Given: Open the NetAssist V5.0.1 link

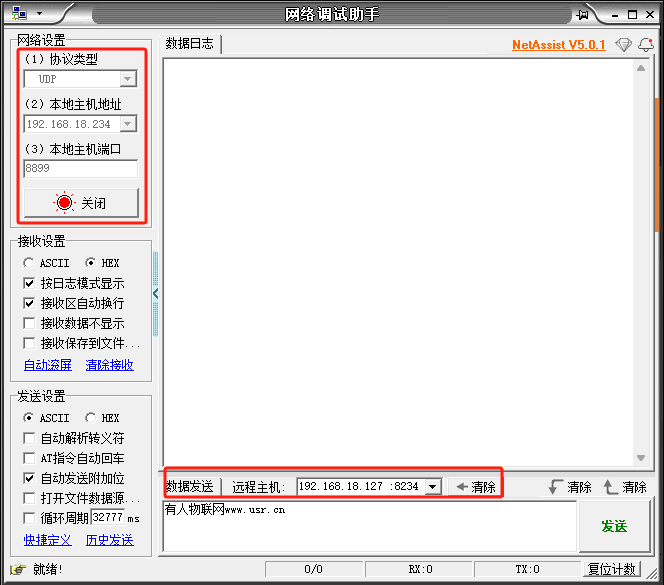Looking at the screenshot, I should click(x=558, y=45).
